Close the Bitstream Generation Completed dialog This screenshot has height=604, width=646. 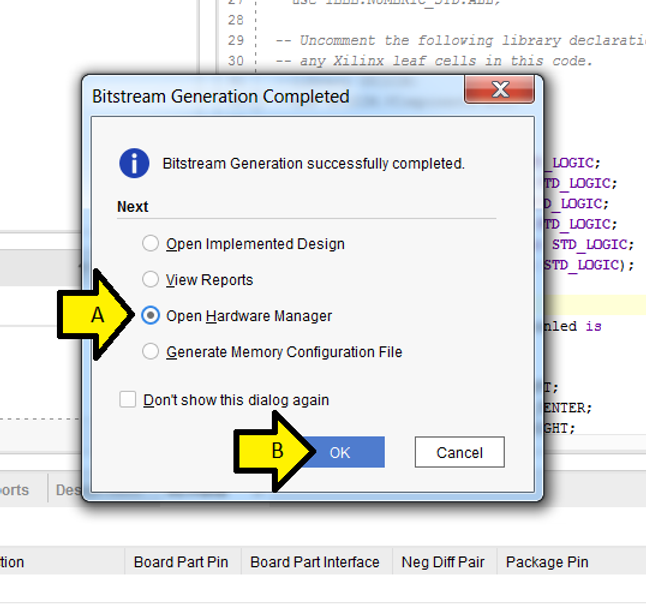pyautogui.click(x=500, y=91)
